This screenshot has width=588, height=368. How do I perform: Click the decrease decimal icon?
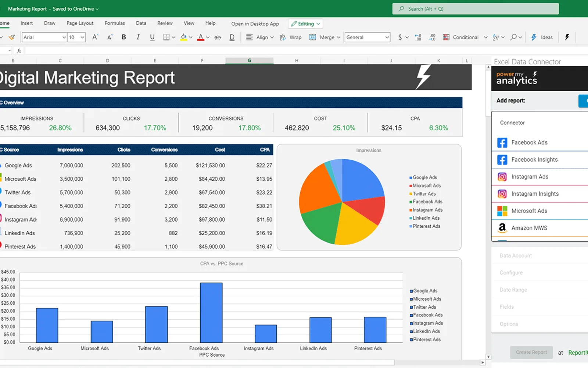(432, 37)
